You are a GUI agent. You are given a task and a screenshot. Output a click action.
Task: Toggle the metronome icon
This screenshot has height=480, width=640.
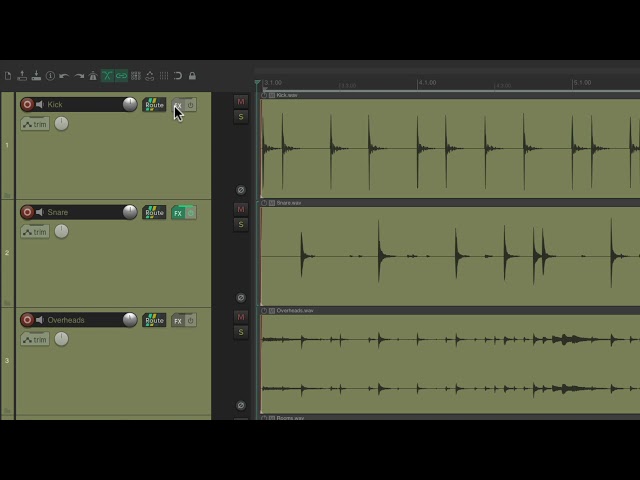coord(93,76)
